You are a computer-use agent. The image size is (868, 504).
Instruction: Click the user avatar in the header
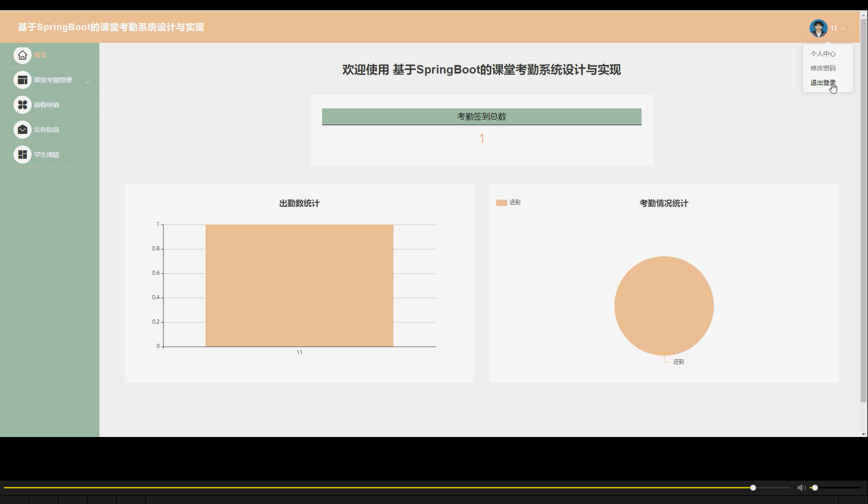click(818, 27)
